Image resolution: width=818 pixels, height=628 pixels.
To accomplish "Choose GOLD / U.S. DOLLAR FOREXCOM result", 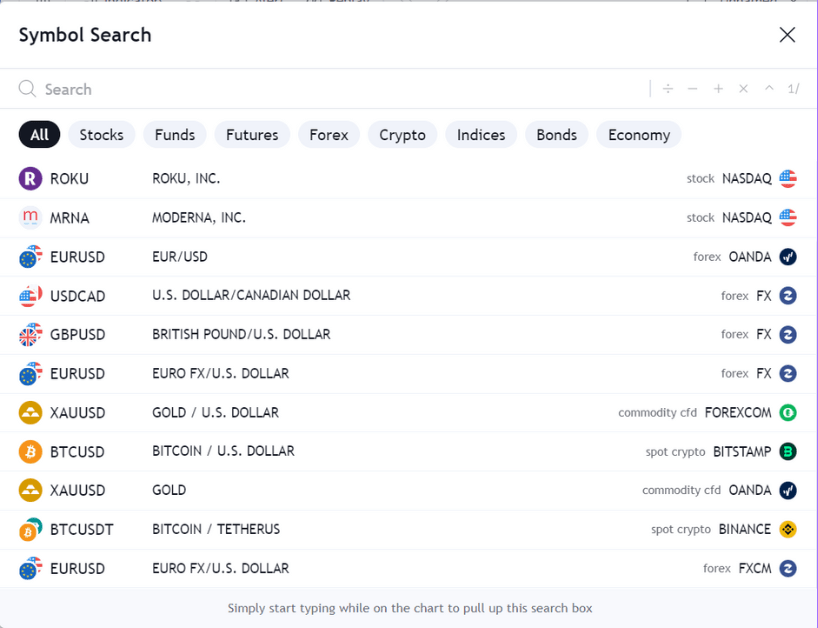I will coord(409,413).
